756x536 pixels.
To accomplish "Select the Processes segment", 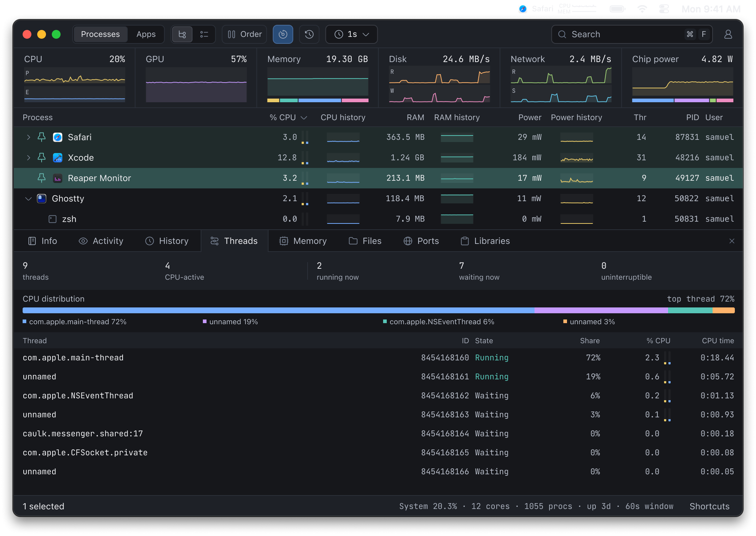I will [100, 34].
